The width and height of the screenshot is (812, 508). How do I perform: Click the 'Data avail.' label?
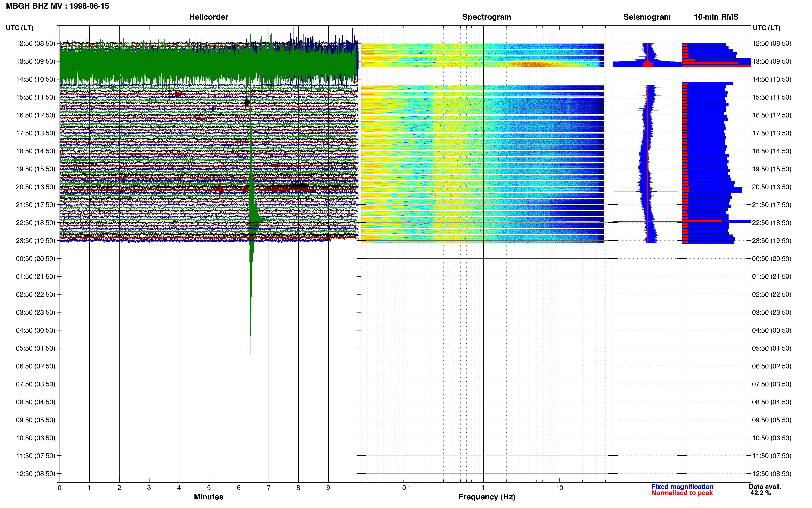[x=765, y=486]
